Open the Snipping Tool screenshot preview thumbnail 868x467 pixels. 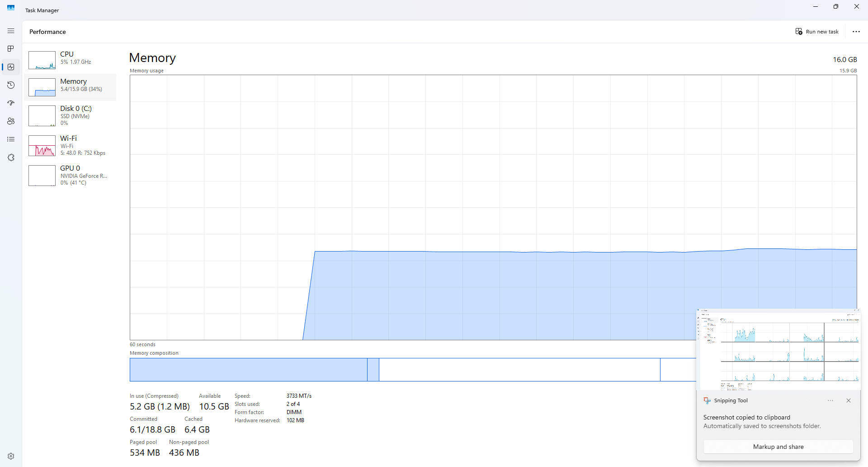778,349
